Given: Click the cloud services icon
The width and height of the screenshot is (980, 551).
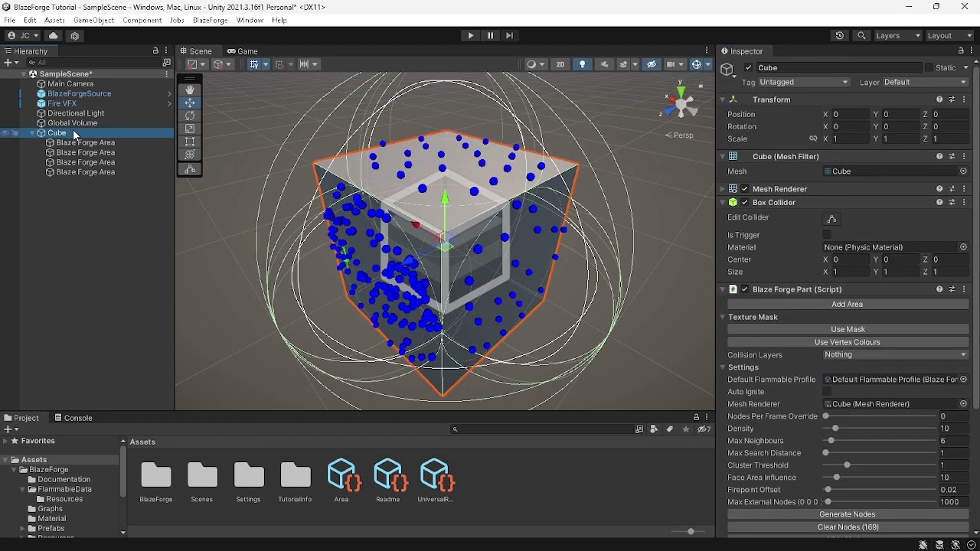Looking at the screenshot, I should click(x=53, y=36).
